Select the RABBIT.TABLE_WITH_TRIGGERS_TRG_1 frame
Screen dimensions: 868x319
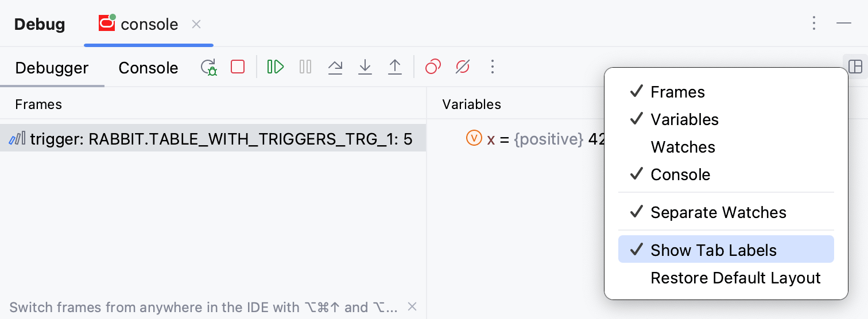click(x=212, y=139)
